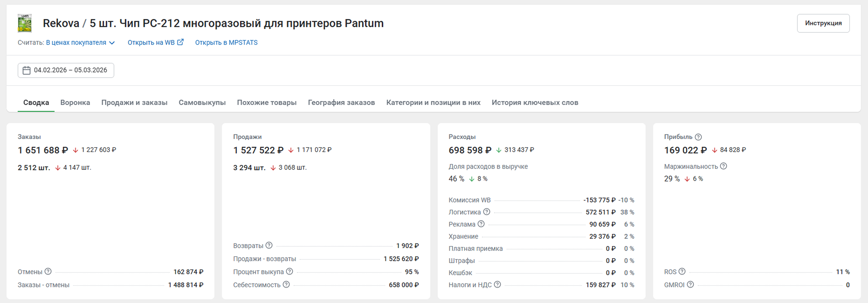
Task: Click the help icon beside Возвраты
Action: click(269, 245)
